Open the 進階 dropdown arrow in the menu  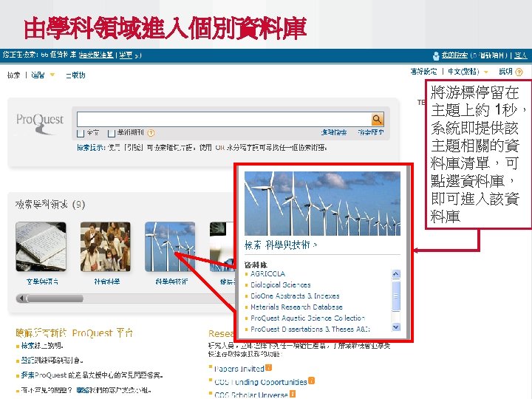pyautogui.click(x=52, y=75)
